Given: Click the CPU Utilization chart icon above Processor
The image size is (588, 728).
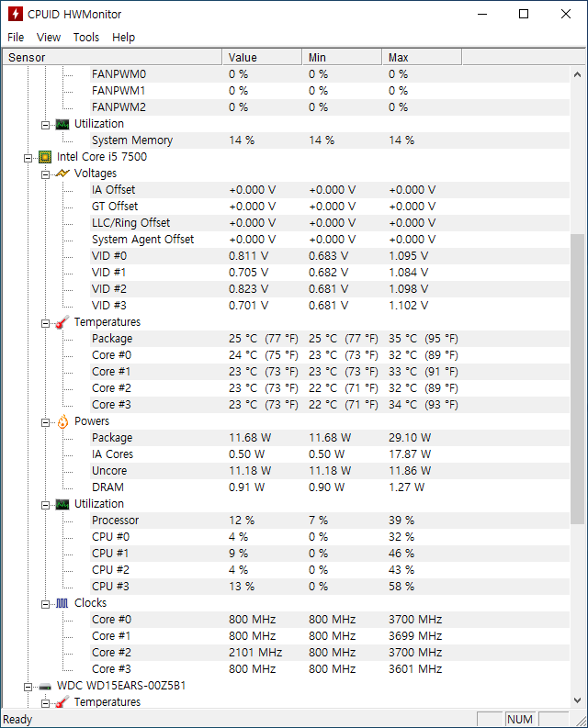Looking at the screenshot, I should coord(62,504).
